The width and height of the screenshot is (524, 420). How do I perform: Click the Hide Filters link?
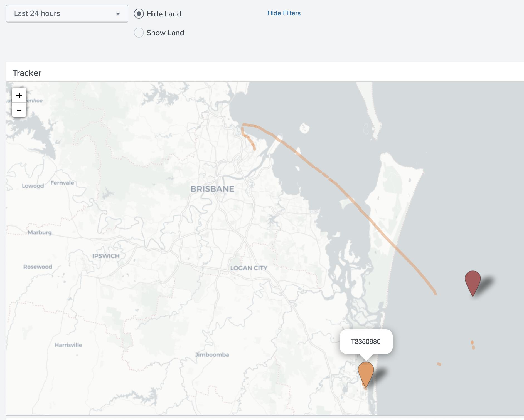point(284,13)
